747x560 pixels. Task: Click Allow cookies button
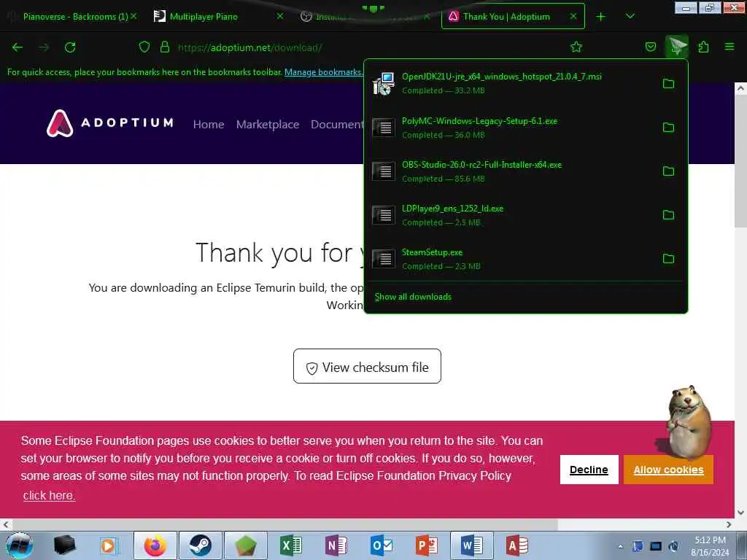click(668, 470)
